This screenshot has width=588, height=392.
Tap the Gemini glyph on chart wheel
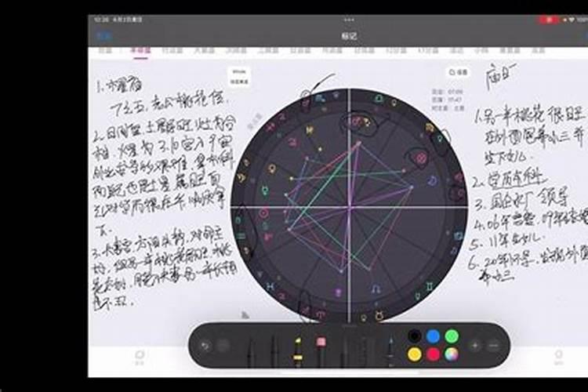tap(430, 288)
